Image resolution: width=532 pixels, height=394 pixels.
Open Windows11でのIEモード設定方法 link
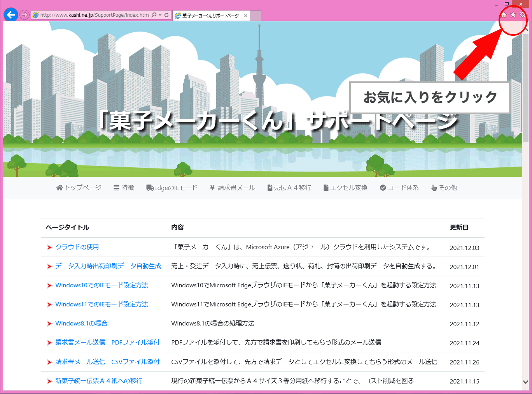[102, 304]
